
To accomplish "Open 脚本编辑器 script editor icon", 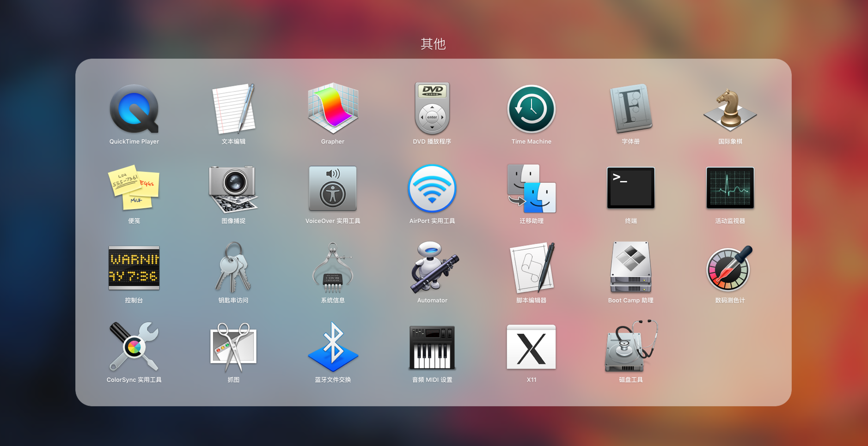I will [x=532, y=267].
